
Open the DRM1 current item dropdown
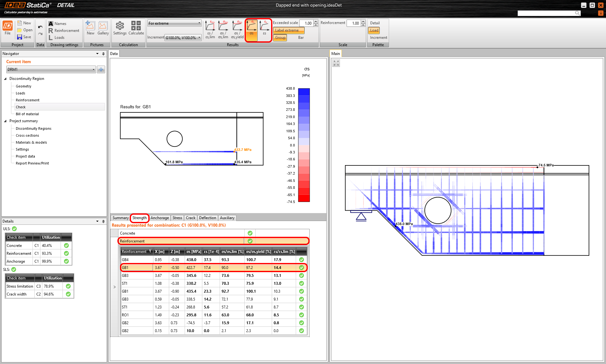(x=51, y=69)
